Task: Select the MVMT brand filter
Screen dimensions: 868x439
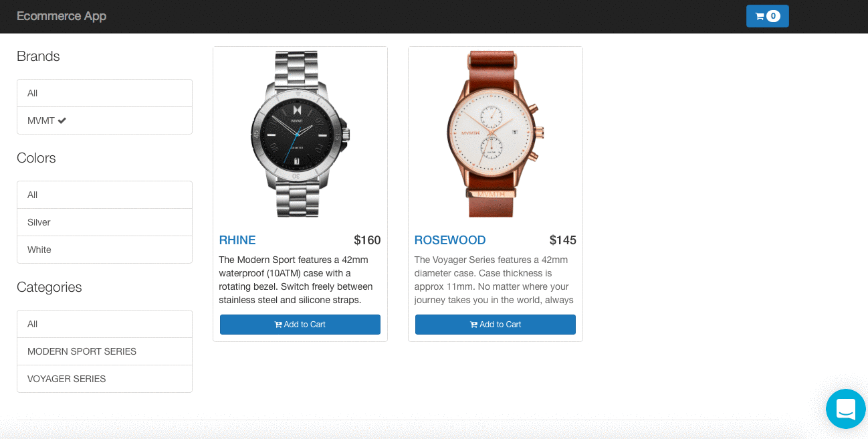Action: (104, 120)
